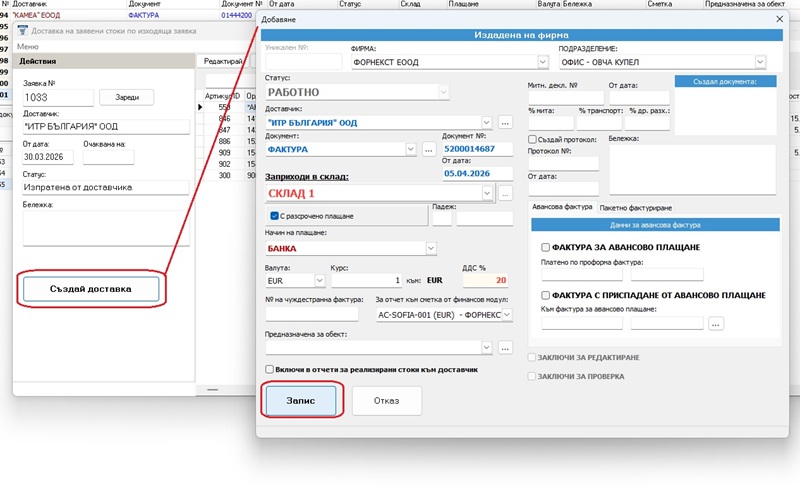
Task: Click the Митн. декл. № field
Action: tap(566, 98)
